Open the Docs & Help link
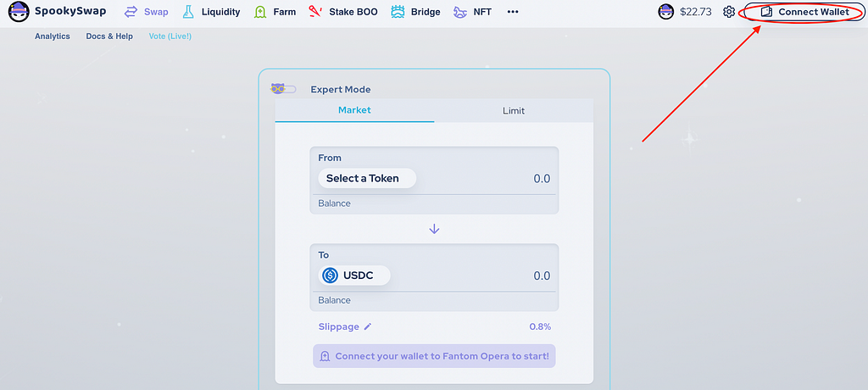 click(109, 36)
